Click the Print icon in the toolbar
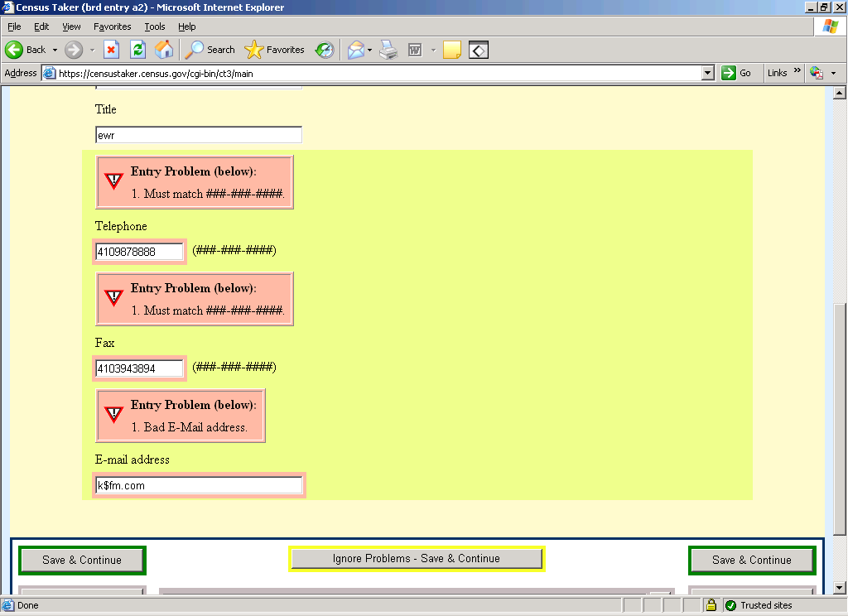This screenshot has height=616, width=848. point(388,50)
